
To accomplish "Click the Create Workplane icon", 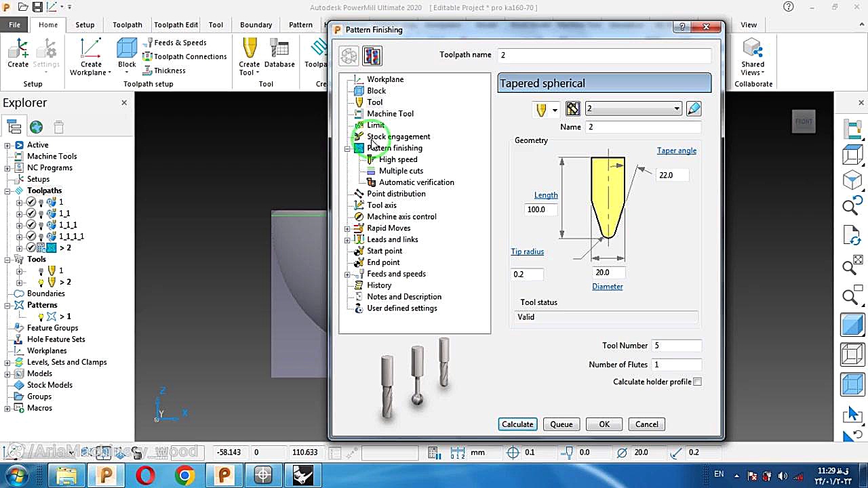I will (x=90, y=56).
